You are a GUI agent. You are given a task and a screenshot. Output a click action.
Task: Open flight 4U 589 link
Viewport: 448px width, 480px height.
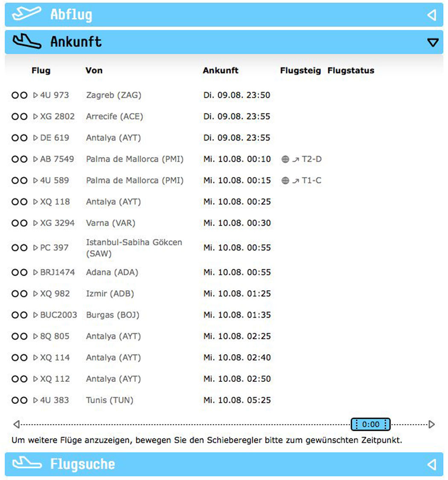(55, 180)
